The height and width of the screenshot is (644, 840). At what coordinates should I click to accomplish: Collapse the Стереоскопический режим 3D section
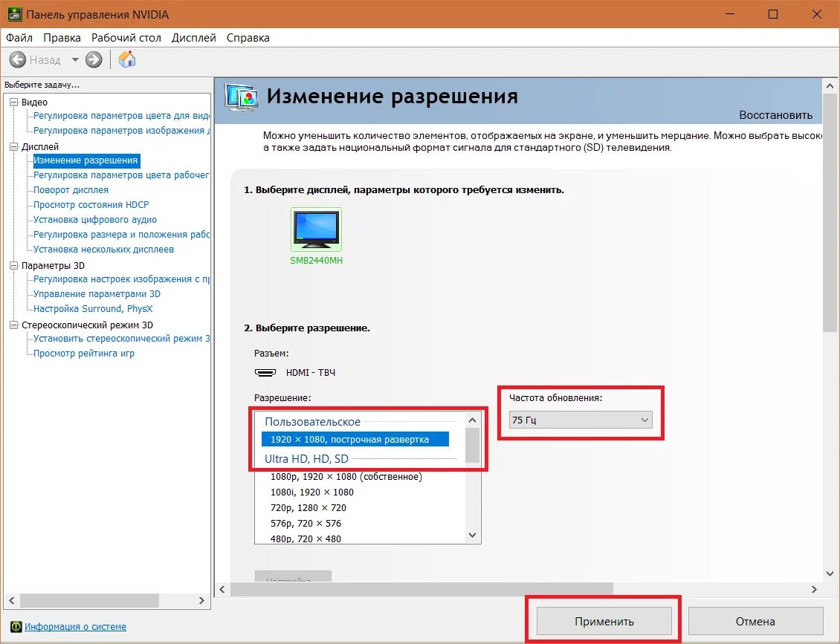pos(14,325)
